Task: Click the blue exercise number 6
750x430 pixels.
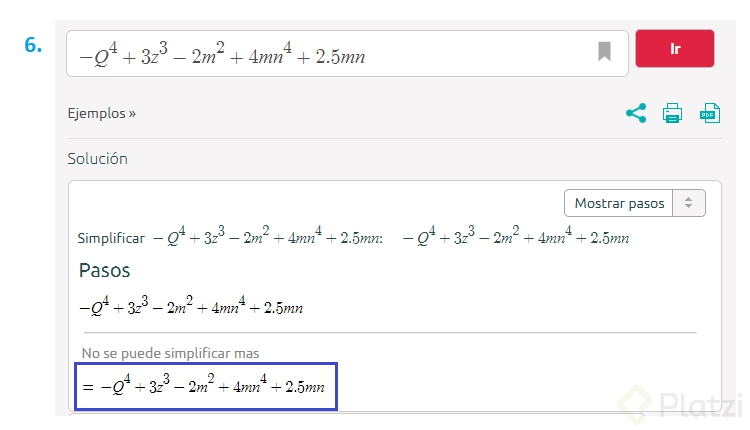Action: point(33,45)
